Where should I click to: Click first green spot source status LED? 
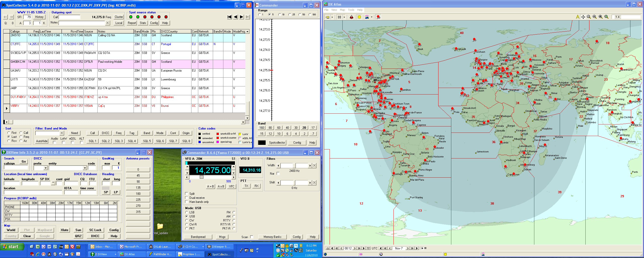click(x=131, y=17)
